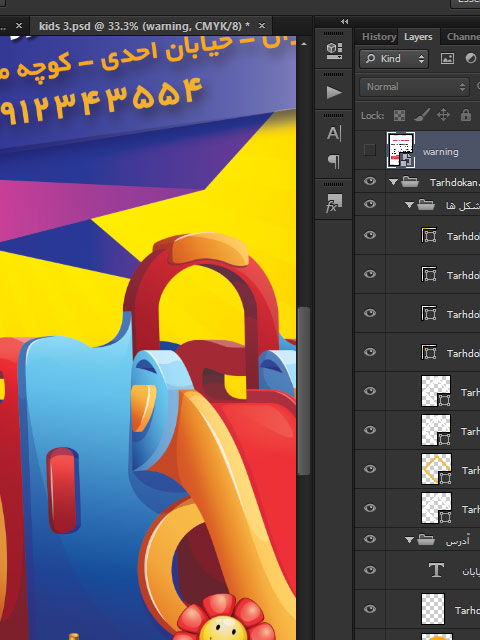Click the lock all padlock icon
Image resolution: width=480 pixels, height=640 pixels.
(x=466, y=115)
